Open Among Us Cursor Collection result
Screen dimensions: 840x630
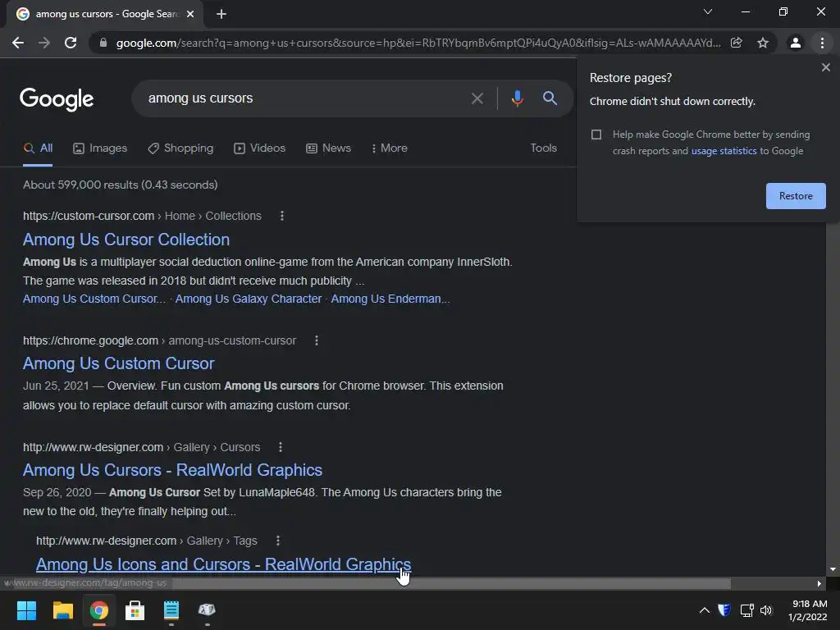[x=126, y=240]
